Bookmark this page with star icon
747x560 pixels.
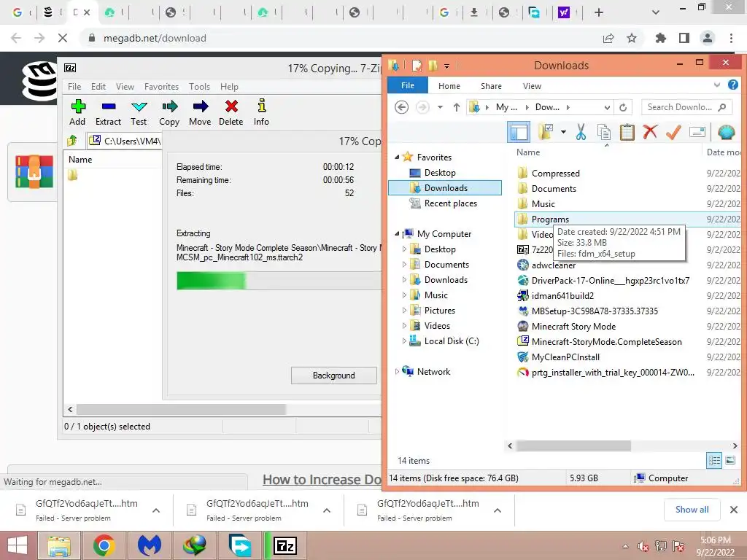pyautogui.click(x=632, y=38)
